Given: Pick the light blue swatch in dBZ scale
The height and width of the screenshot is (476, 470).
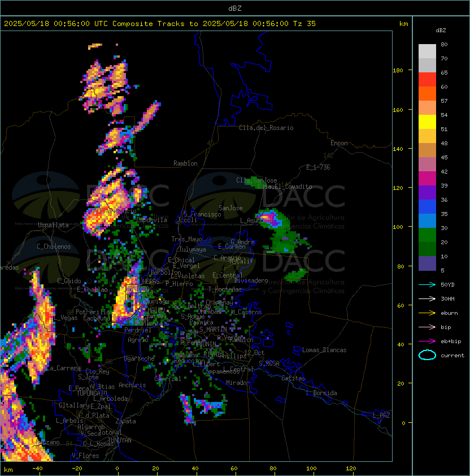Looking at the screenshot, I should pos(427,220).
